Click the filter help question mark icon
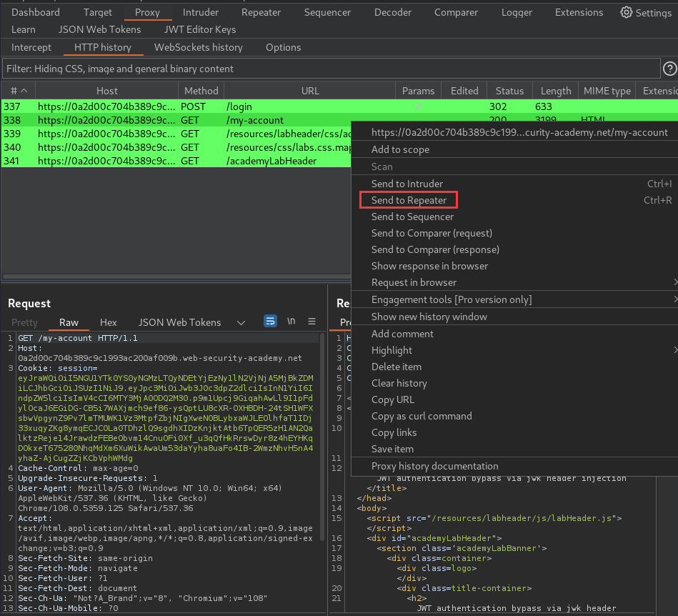Viewport: 678px width, 616px height. tap(670, 69)
